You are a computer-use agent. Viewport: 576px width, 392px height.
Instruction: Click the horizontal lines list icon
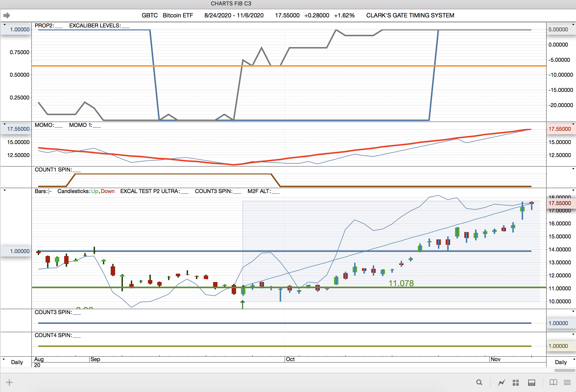[x=567, y=382]
